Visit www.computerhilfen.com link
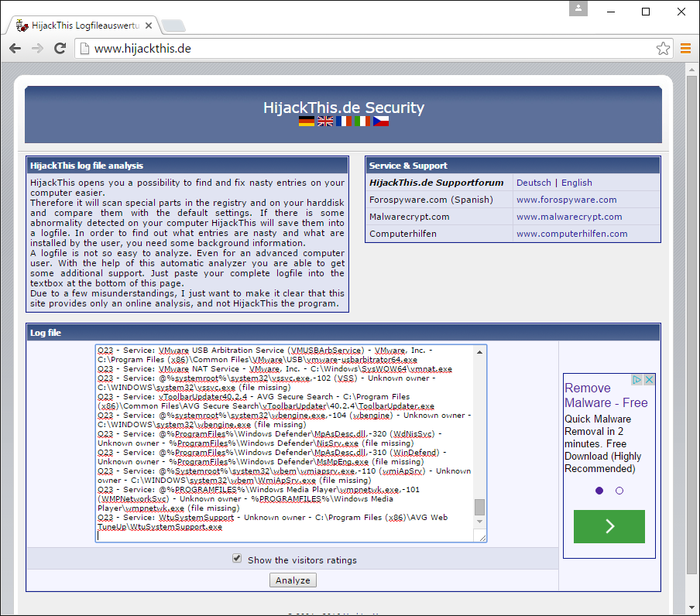Screen dimensions: 700x616 (x=572, y=233)
